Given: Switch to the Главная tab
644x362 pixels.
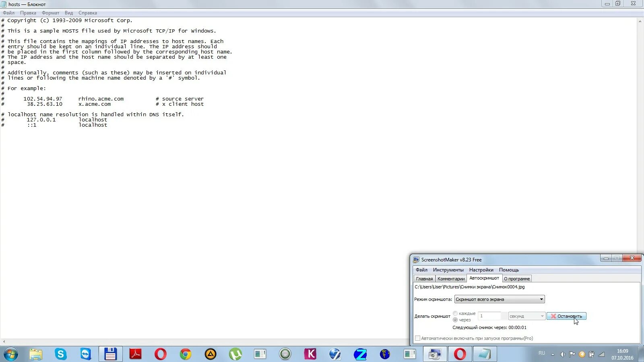Looking at the screenshot, I should (424, 279).
